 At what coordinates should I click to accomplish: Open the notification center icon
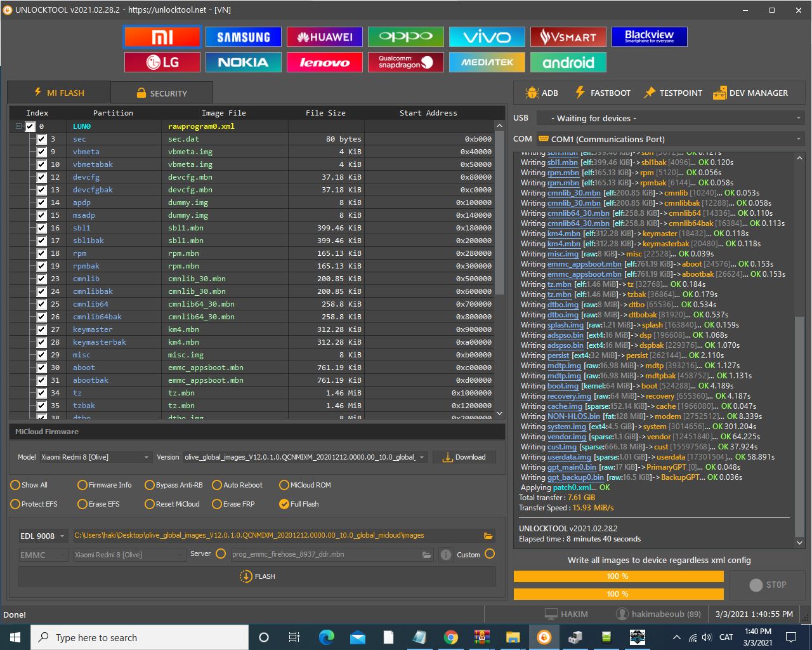pyautogui.click(x=791, y=637)
